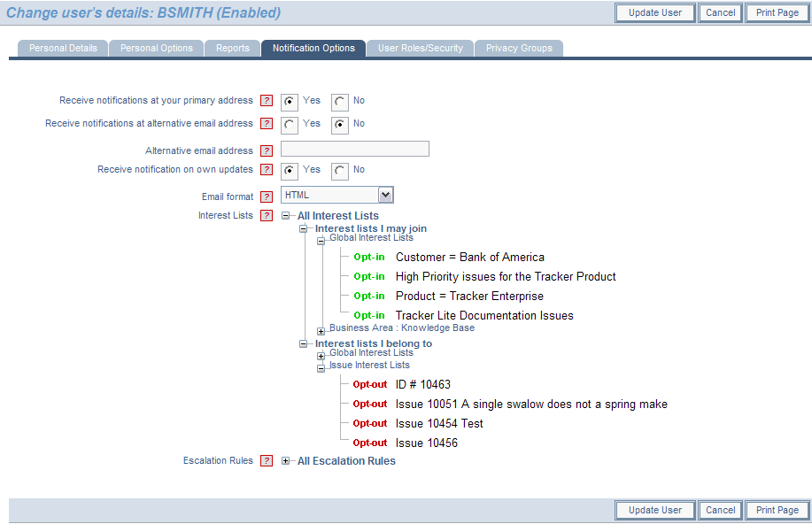Expand the All Escalation Rules tree node
Viewport: 812px width, 524px height.
tap(286, 461)
